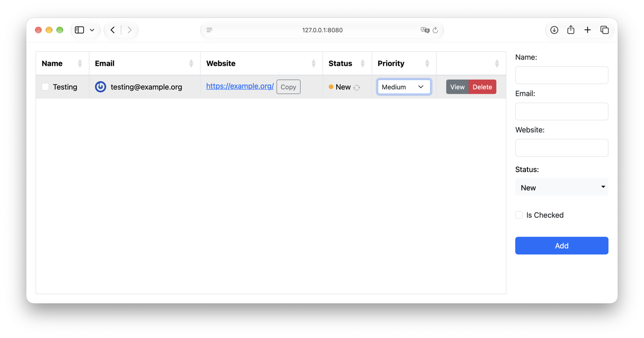The width and height of the screenshot is (644, 338).
Task: Click the Is Checked label text
Action: pos(545,215)
